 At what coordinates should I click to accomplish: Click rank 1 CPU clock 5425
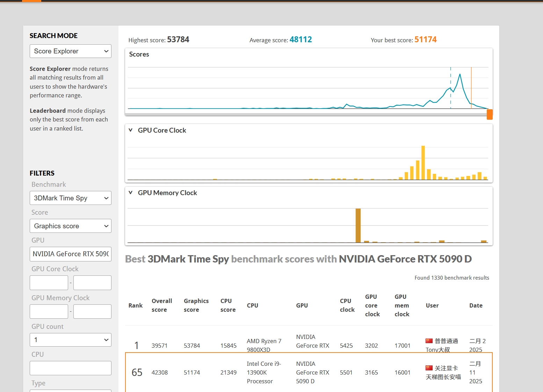tap(346, 346)
